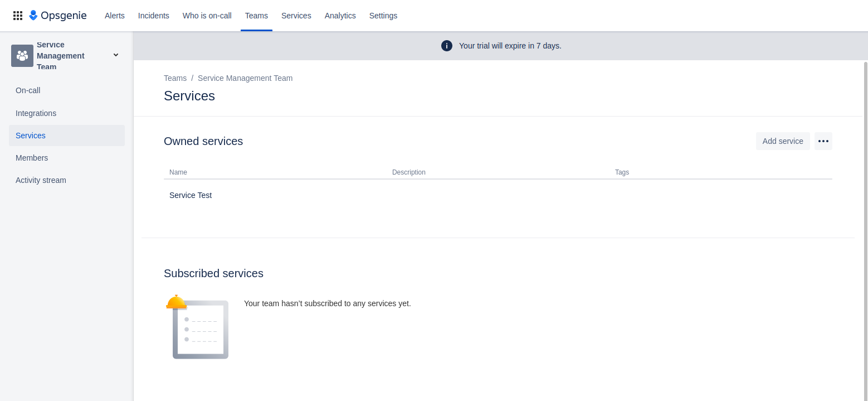The width and height of the screenshot is (868, 401).
Task: Open the app switcher grid icon
Action: (18, 16)
